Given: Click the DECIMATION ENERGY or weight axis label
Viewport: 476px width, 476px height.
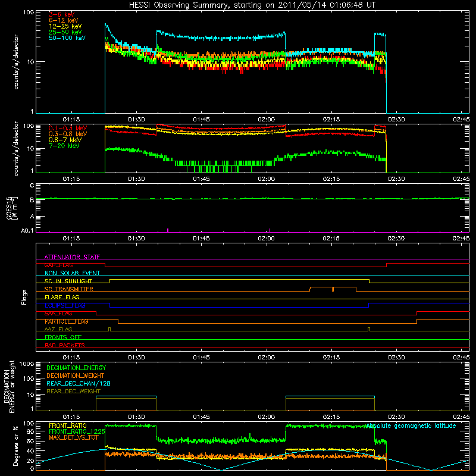Looking at the screenshot, I should point(10,386).
